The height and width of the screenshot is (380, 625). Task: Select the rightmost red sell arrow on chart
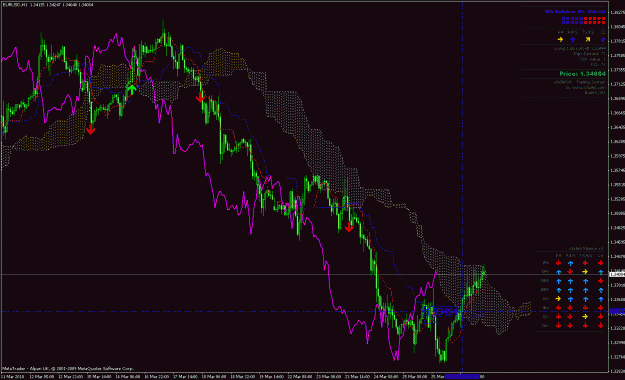[349, 227]
